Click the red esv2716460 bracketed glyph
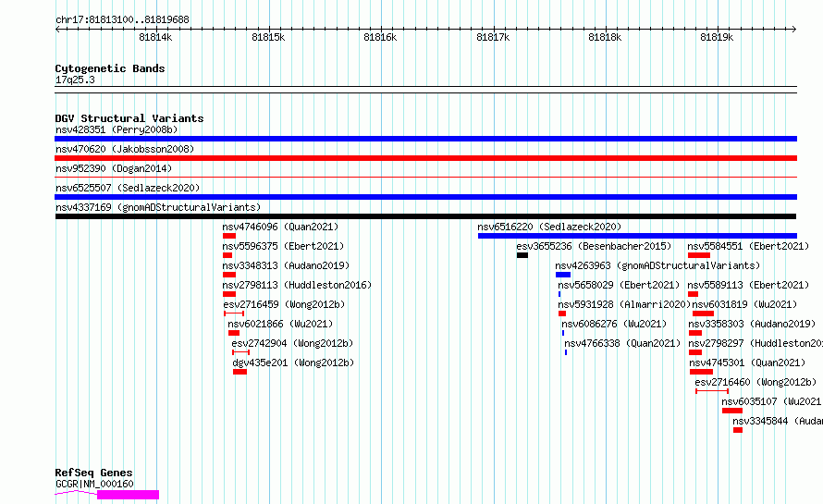This screenshot has width=823, height=504. pos(712,391)
